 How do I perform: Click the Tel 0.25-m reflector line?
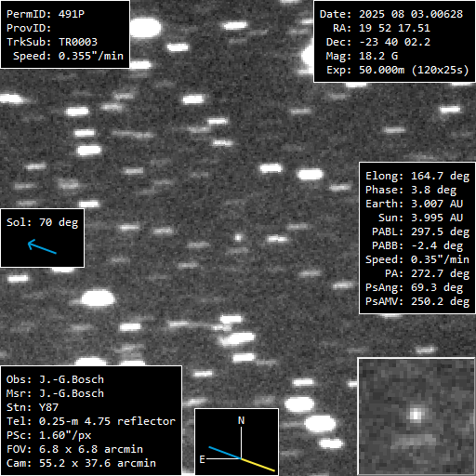pyautogui.click(x=91, y=421)
